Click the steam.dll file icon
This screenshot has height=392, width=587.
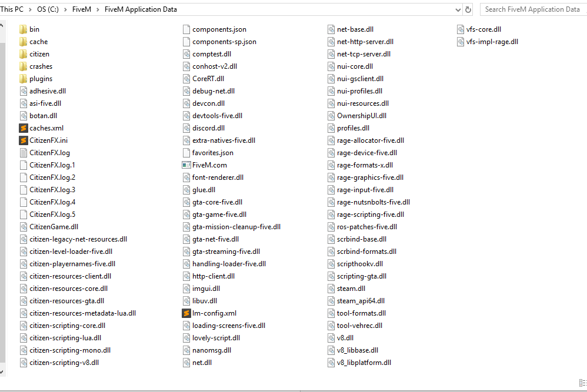pos(331,289)
